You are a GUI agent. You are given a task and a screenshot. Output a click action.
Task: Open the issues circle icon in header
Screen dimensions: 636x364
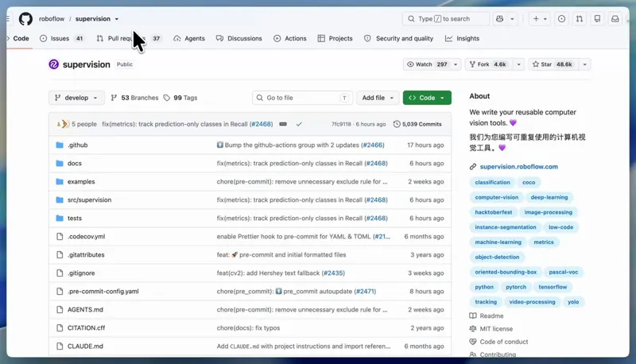click(561, 18)
